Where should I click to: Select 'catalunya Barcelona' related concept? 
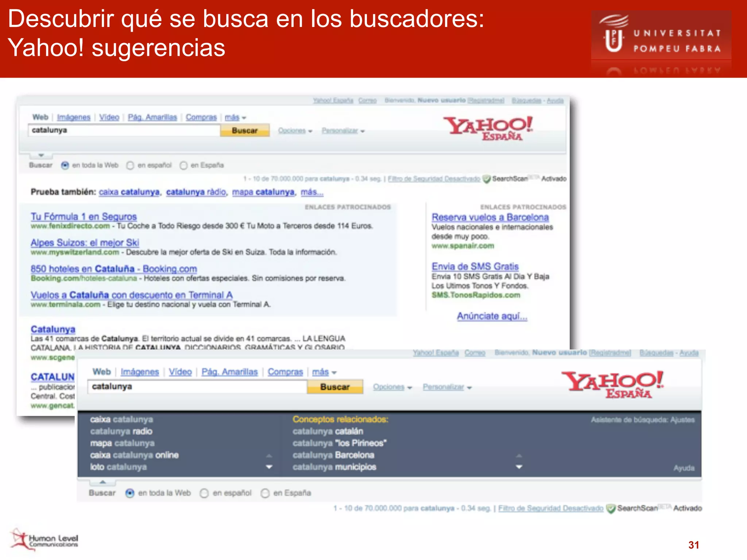pos(333,455)
